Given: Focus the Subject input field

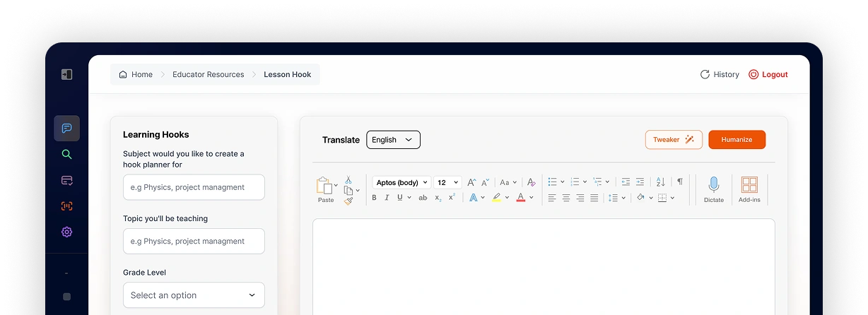Looking at the screenshot, I should [194, 187].
